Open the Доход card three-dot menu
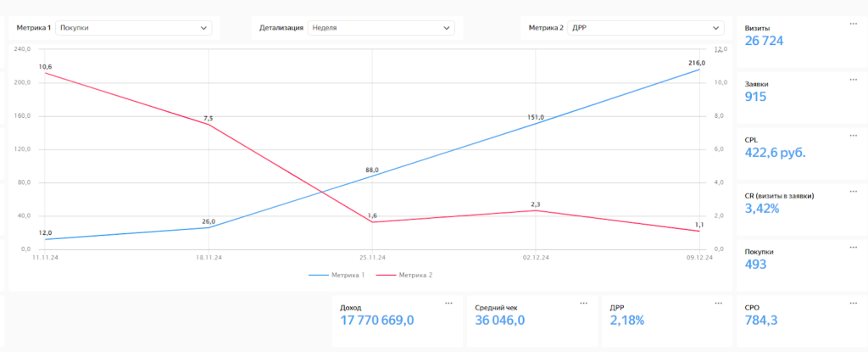The width and height of the screenshot is (868, 352). tap(449, 303)
